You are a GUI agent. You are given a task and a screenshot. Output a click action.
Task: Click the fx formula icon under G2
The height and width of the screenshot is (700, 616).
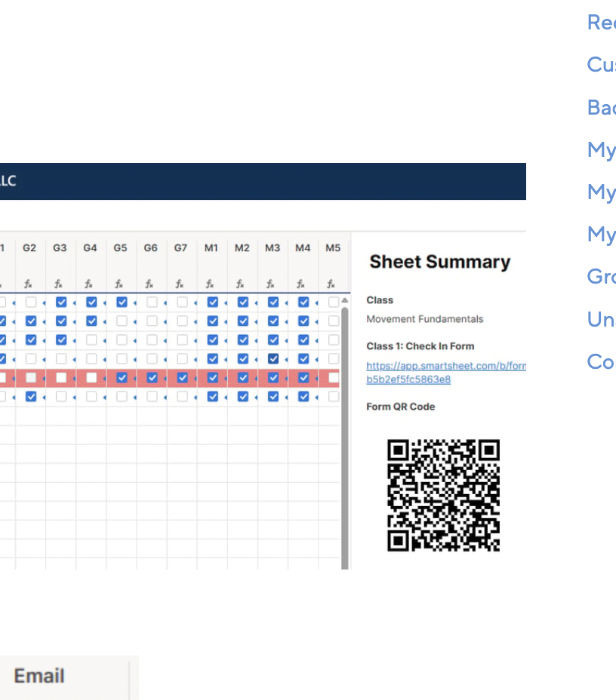point(28,284)
